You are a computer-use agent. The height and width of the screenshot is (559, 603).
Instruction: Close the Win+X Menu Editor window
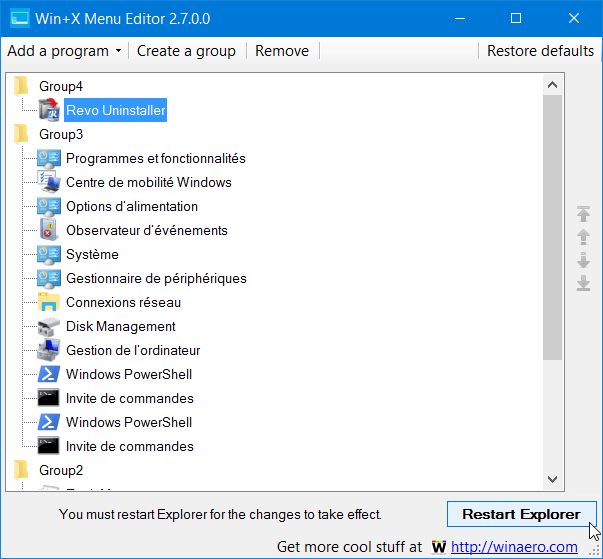(574, 18)
